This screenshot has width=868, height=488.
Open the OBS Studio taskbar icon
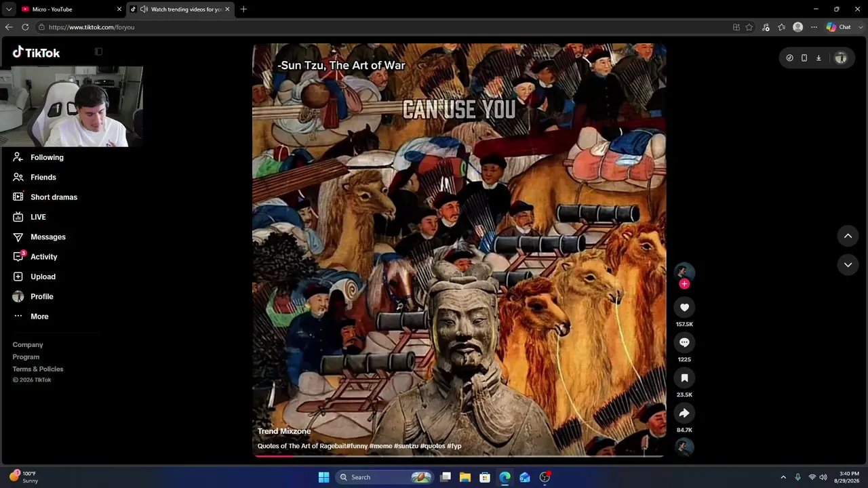(545, 477)
